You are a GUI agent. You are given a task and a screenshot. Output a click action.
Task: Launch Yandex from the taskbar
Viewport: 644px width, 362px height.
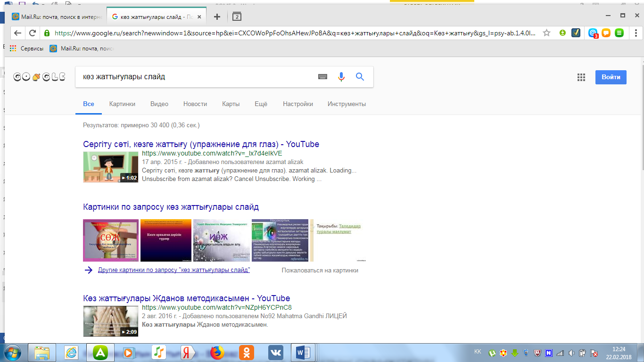point(188,353)
